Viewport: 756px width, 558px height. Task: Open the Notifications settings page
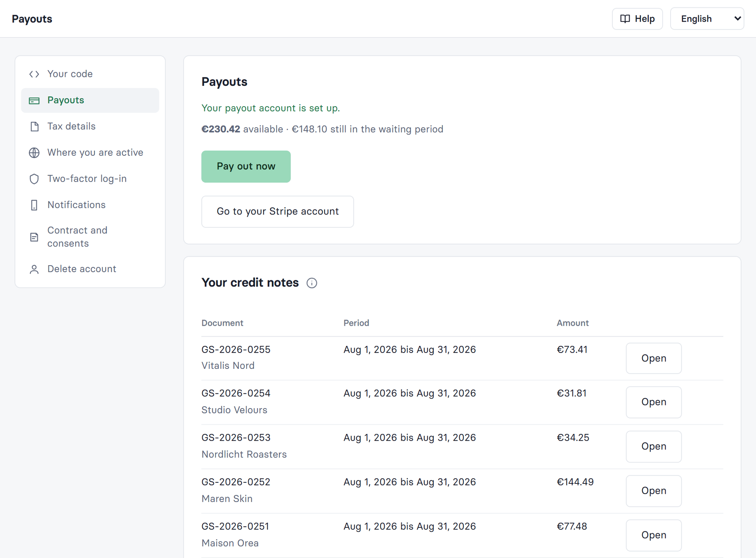[x=90, y=205]
